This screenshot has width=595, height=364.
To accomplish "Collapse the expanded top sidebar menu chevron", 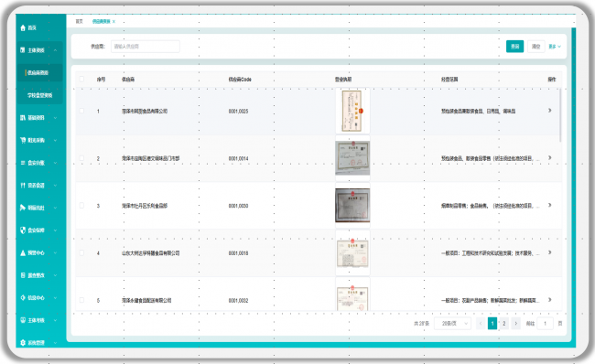I will [x=56, y=50].
